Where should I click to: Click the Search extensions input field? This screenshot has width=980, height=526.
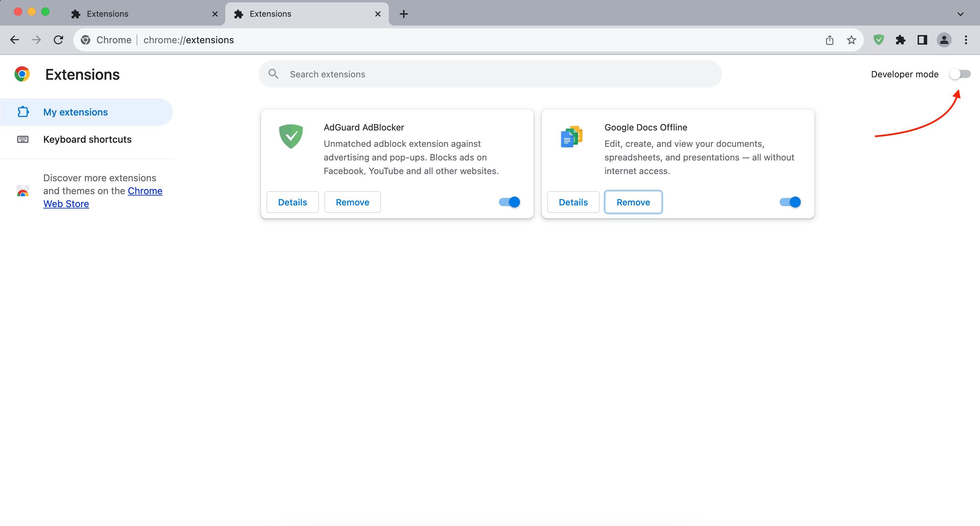click(x=490, y=74)
